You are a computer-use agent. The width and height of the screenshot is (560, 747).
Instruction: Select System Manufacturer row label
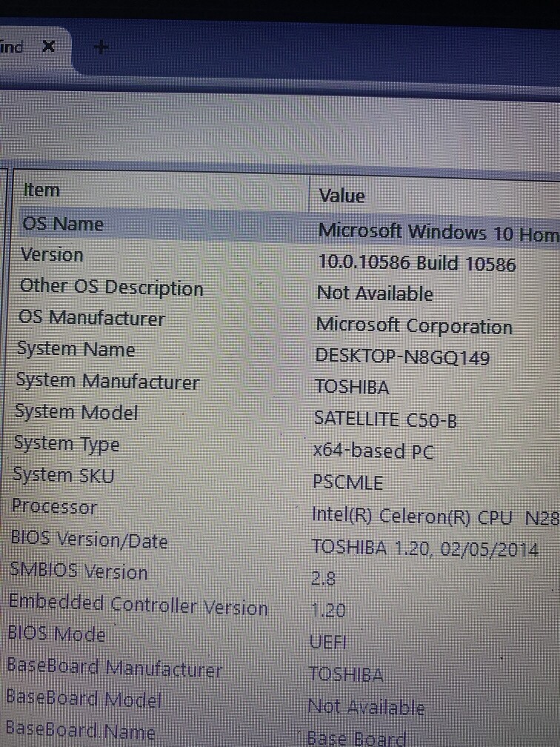[x=107, y=381]
